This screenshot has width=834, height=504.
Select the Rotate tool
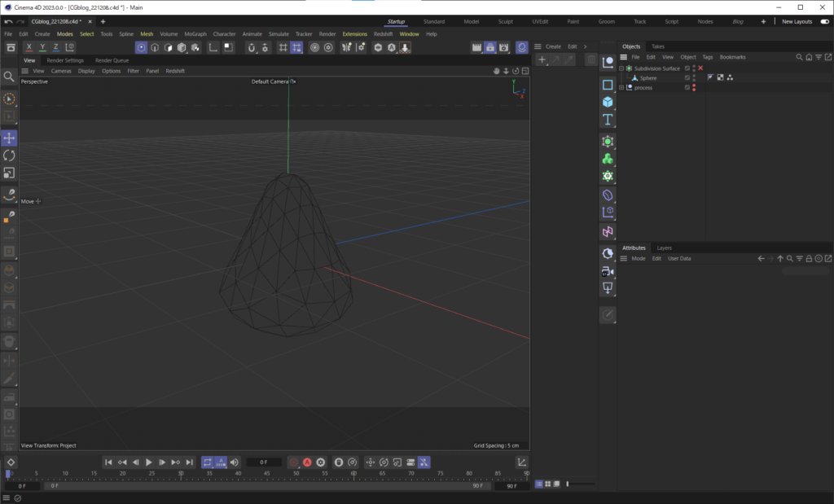[9, 155]
